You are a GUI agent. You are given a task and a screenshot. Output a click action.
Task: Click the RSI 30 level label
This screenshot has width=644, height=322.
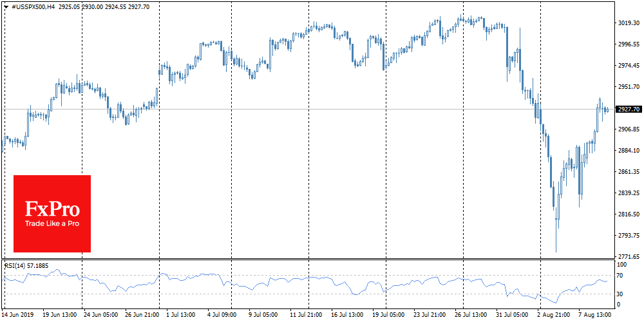[621, 294]
